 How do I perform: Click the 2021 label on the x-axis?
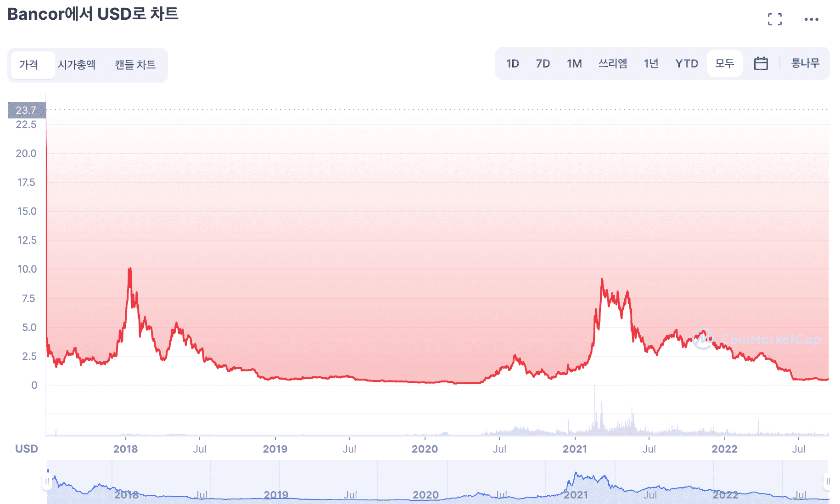(575, 449)
